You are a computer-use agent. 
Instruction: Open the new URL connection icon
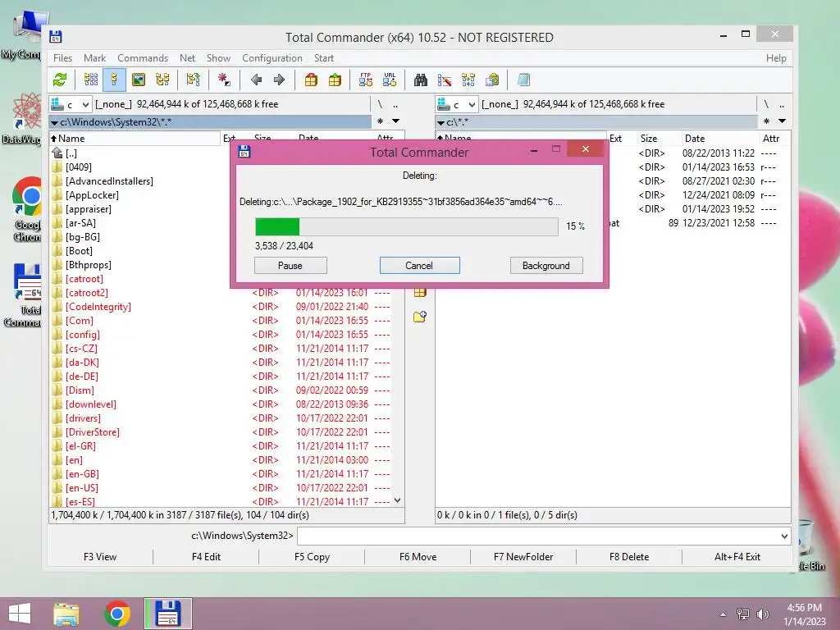pos(390,80)
